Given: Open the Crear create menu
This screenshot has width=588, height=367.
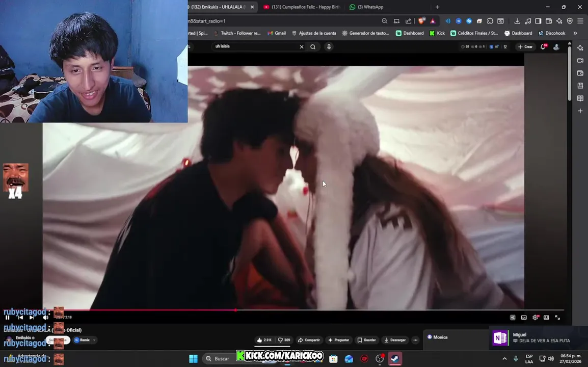Looking at the screenshot, I should 525,47.
